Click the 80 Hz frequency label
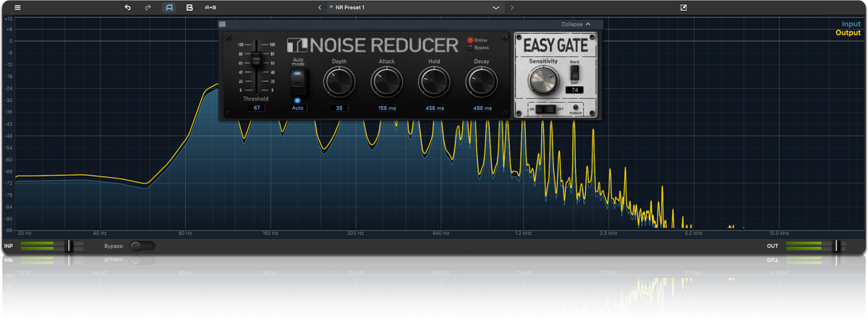 [185, 234]
